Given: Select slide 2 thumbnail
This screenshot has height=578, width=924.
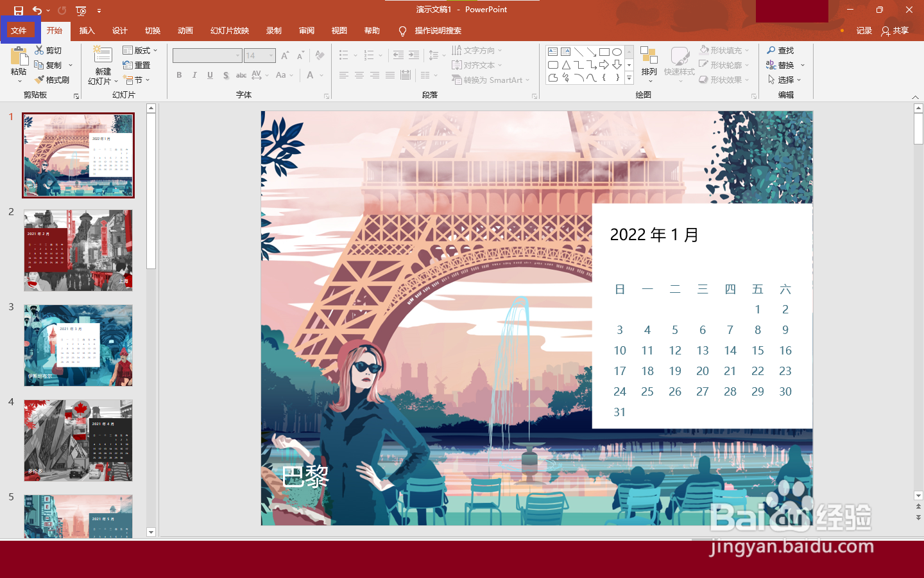Looking at the screenshot, I should (x=78, y=250).
